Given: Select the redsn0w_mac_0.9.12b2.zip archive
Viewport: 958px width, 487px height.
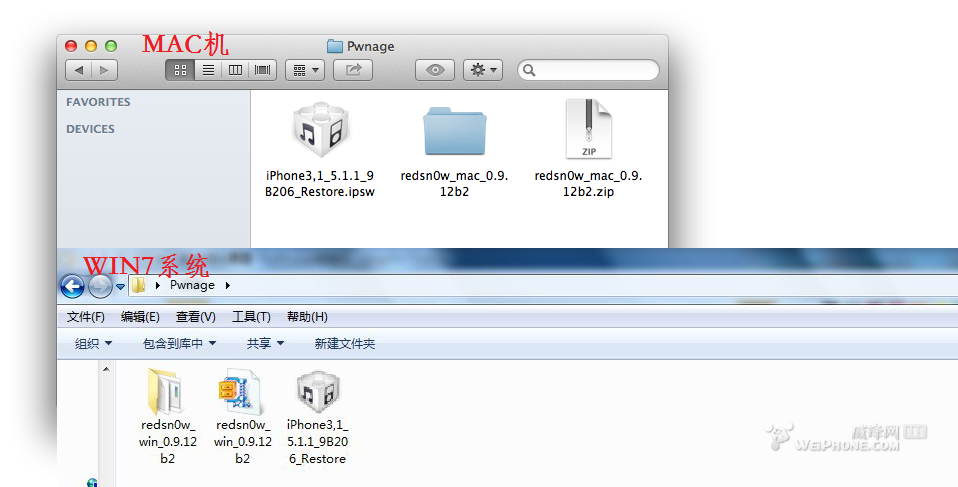Looking at the screenshot, I should click(588, 130).
